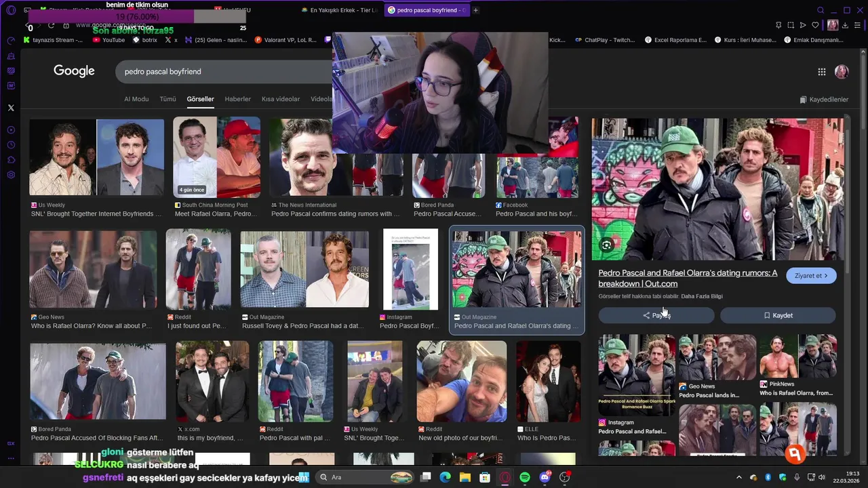868x488 pixels.
Task: Open Opera sidebar settings gear icon
Action: pyautogui.click(x=11, y=175)
